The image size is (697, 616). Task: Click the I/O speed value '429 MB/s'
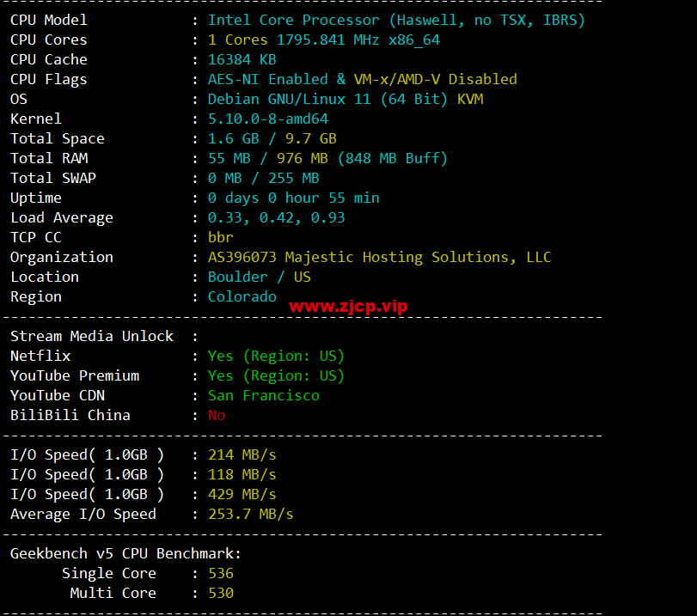pyautogui.click(x=242, y=494)
